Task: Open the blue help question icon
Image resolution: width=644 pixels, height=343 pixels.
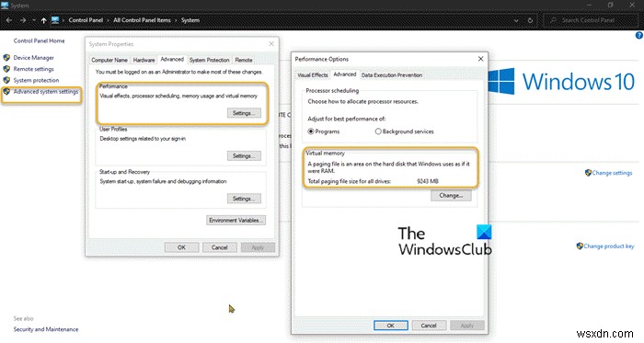Action: [639, 35]
